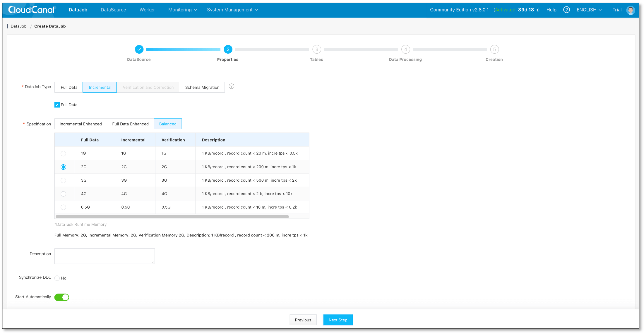Image resolution: width=644 pixels, height=334 pixels.
Task: Click the CloudCanal logo
Action: [x=31, y=10]
